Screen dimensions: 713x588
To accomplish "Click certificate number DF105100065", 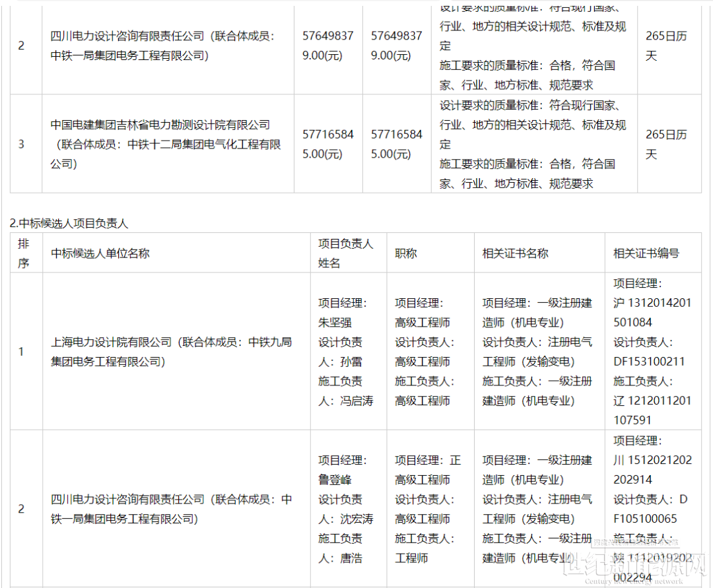I will [x=650, y=509].
